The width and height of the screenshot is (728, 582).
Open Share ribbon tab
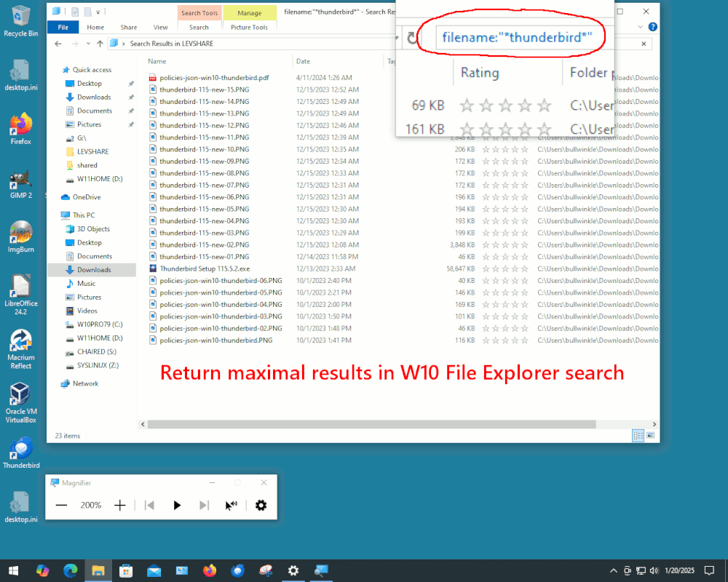pyautogui.click(x=129, y=28)
